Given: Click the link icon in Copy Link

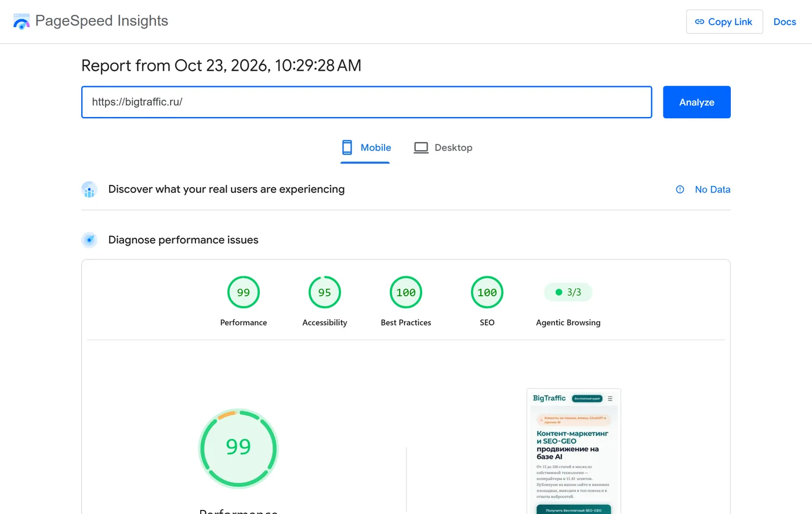Looking at the screenshot, I should (x=699, y=22).
